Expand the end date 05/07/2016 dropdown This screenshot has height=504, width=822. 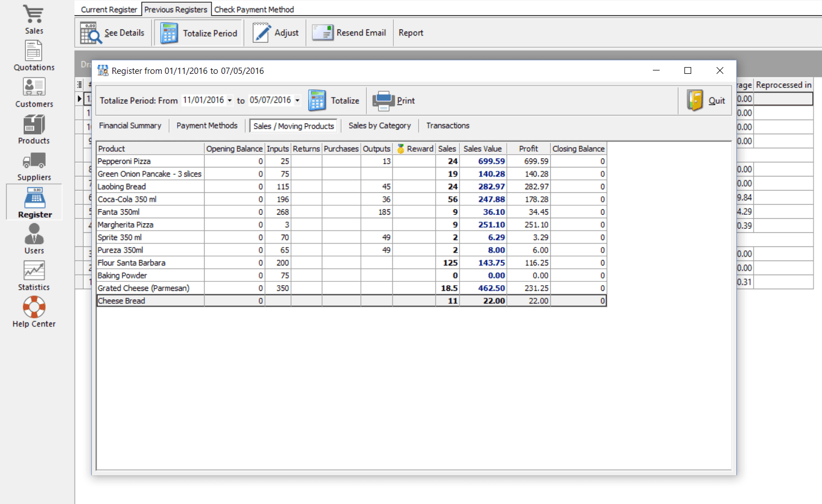298,100
